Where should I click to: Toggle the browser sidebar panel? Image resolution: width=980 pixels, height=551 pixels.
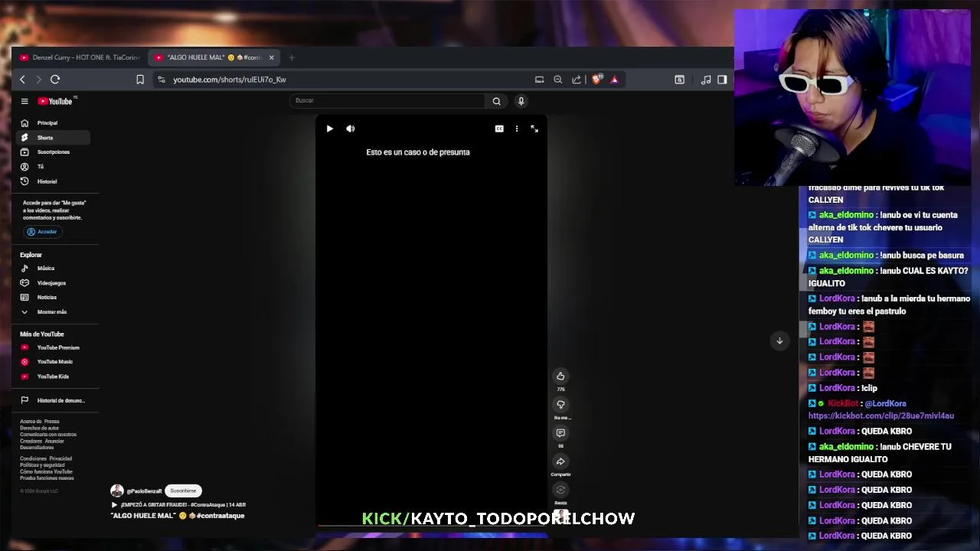point(722,80)
